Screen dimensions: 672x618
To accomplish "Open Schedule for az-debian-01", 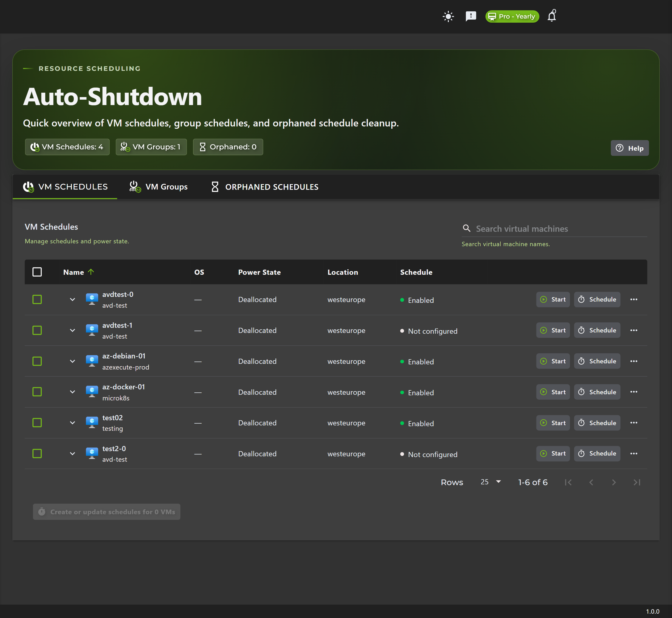I will click(597, 361).
